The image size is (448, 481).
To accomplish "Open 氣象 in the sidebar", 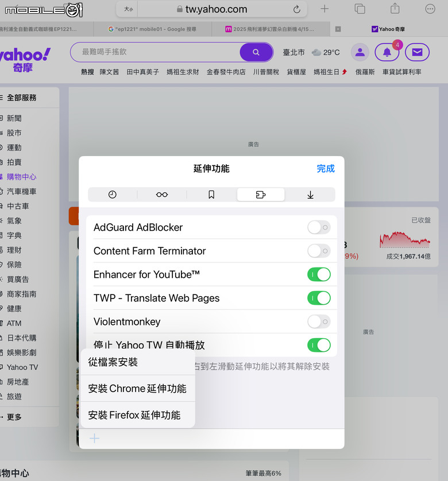I will pyautogui.click(x=14, y=220).
